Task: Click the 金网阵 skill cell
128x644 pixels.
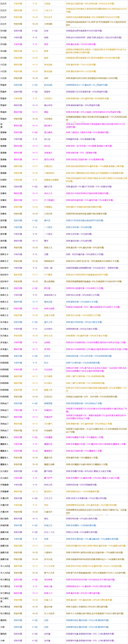Action: 47,342
